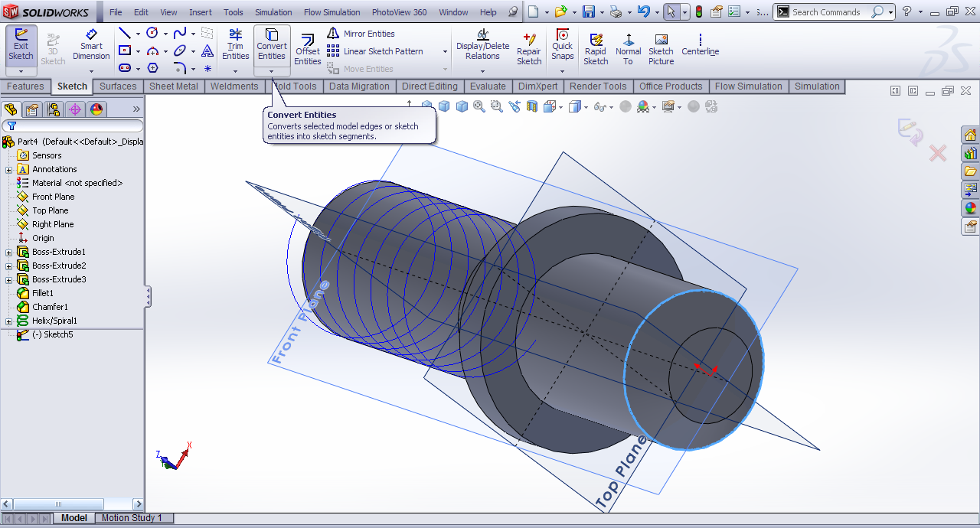Select Fillet1 in the feature tree
Viewport: 980px width, 528px height.
point(43,293)
